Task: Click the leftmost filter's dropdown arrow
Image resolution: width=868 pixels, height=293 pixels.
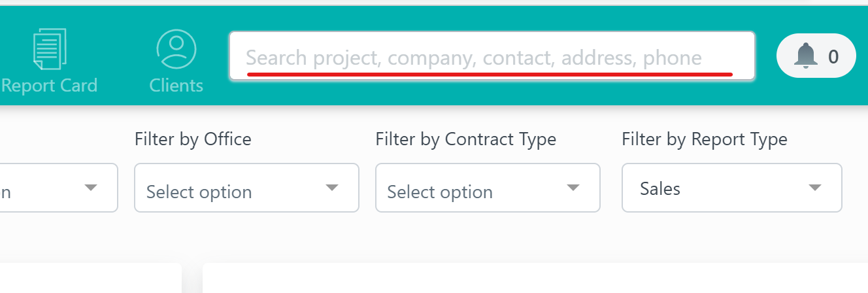Action: point(91,188)
